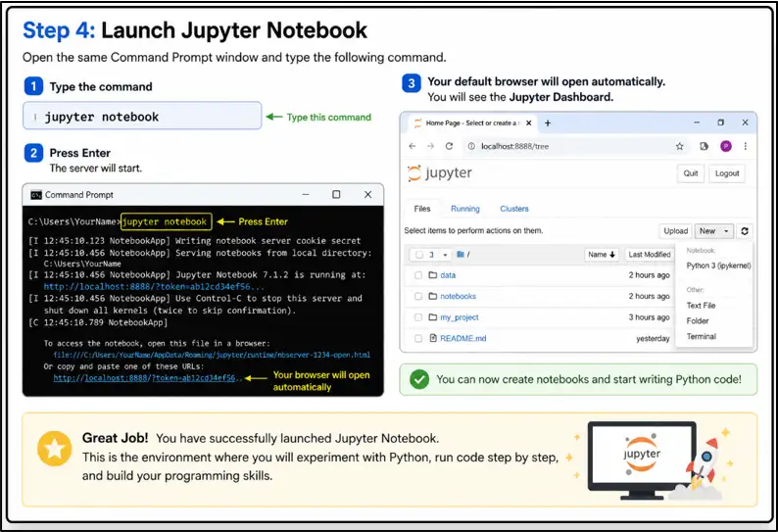The image size is (778, 532).
Task: Open the browser three-dot menu
Action: click(746, 146)
